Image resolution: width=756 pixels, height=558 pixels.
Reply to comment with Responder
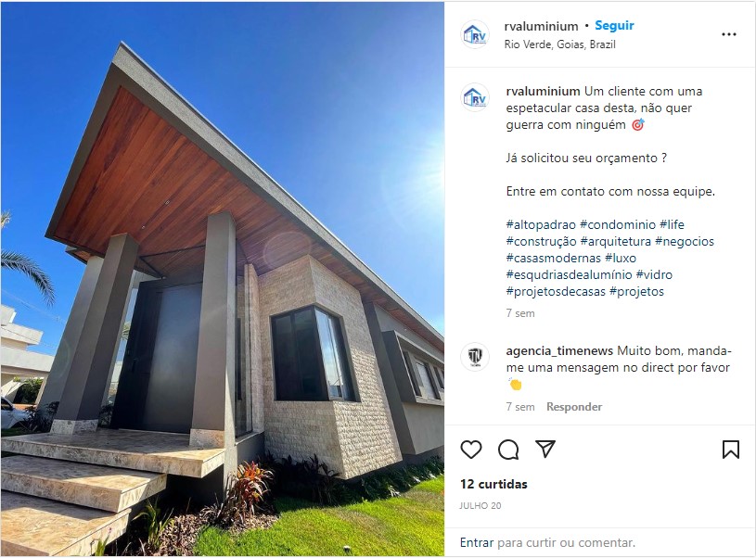[x=574, y=407]
